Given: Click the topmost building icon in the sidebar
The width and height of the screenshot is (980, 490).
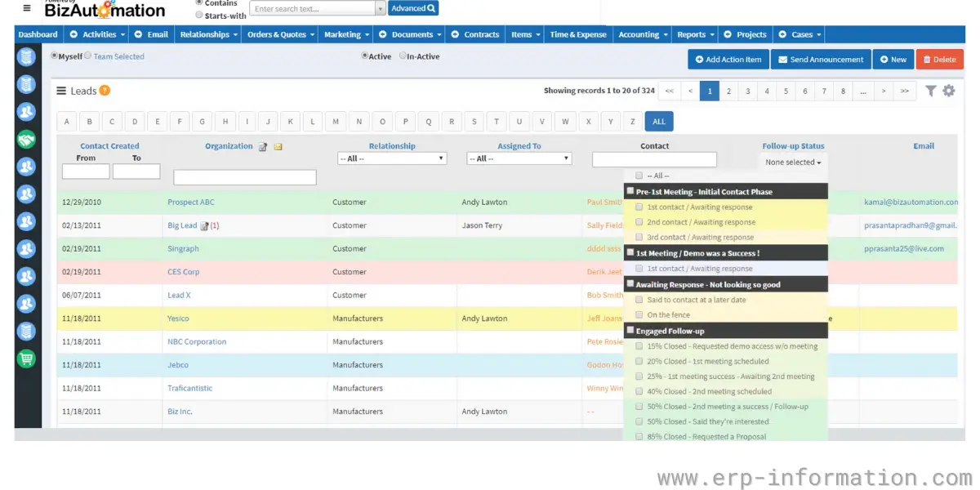Looking at the screenshot, I should click(x=27, y=57).
